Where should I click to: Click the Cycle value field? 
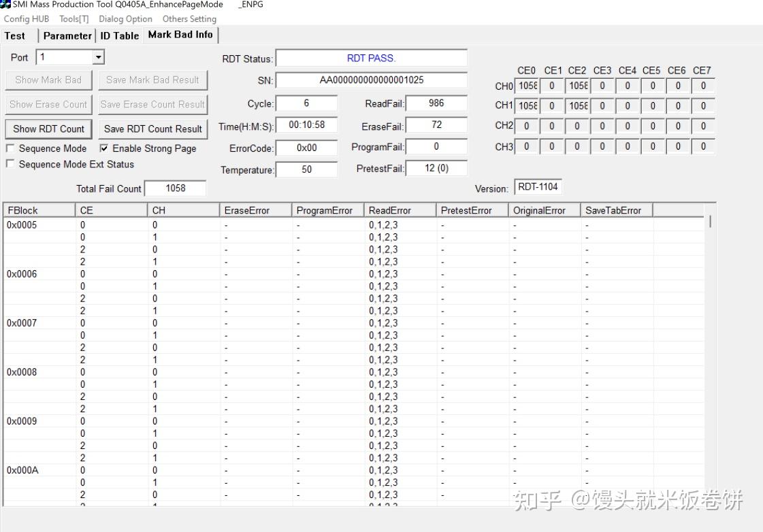click(x=306, y=103)
